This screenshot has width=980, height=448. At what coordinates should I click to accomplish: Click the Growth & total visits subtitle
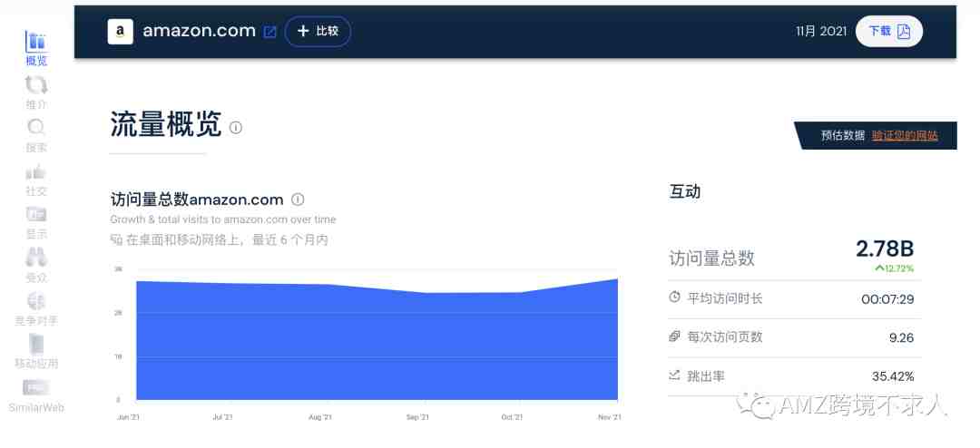pos(223,220)
